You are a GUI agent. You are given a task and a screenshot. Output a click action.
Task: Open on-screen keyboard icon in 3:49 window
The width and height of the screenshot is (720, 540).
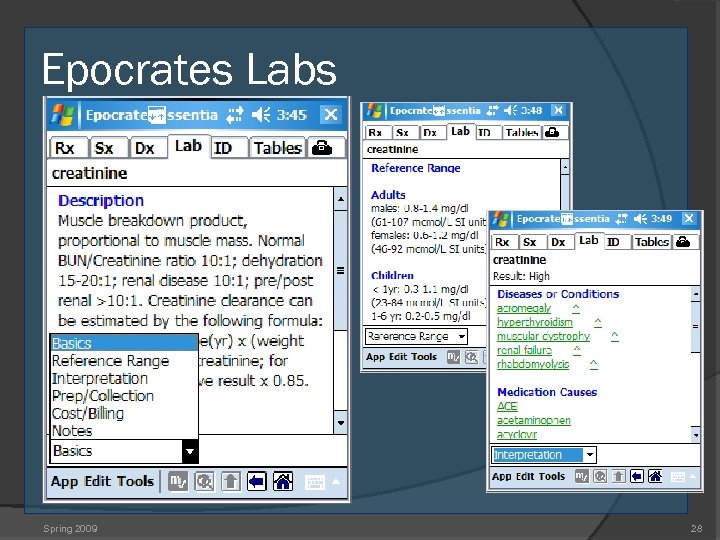coord(678,477)
